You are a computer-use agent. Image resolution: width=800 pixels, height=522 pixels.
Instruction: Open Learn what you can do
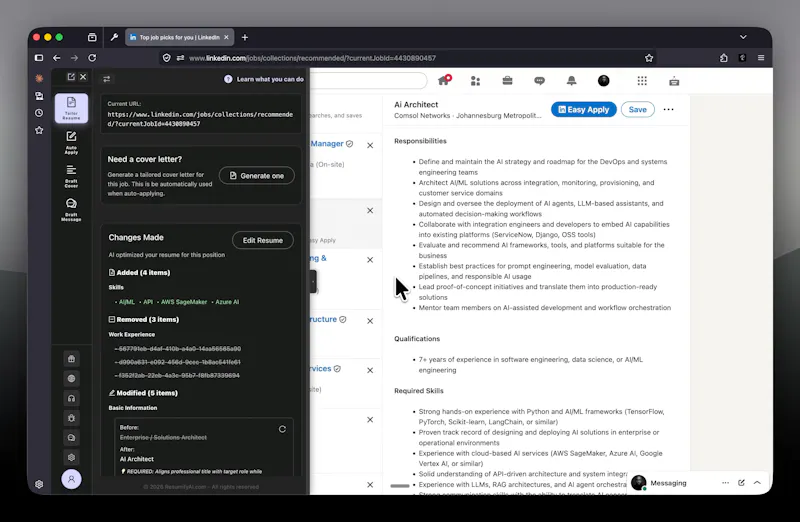click(264, 79)
